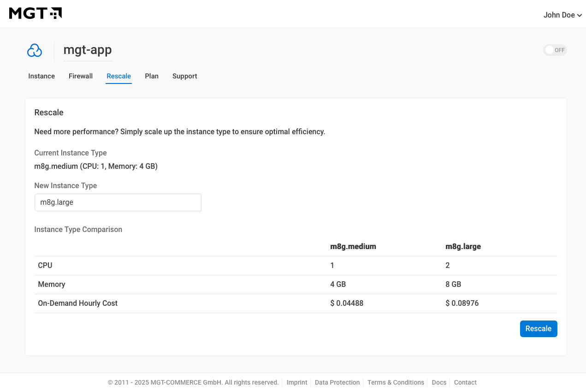The image size is (586, 392).
Task: Go to the Plan tab
Action: pyautogui.click(x=152, y=77)
